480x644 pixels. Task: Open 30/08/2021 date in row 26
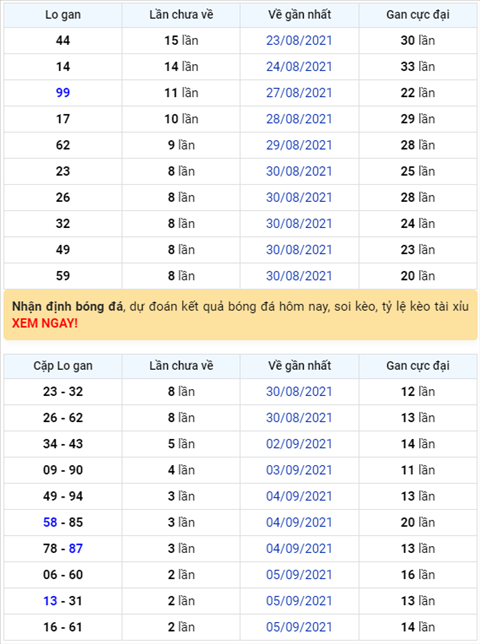[299, 198]
